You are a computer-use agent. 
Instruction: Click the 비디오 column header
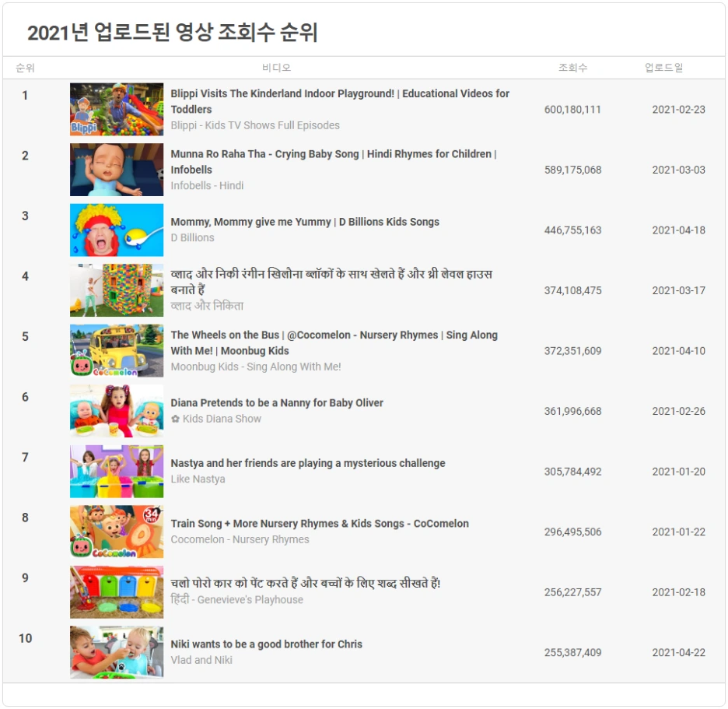point(276,68)
